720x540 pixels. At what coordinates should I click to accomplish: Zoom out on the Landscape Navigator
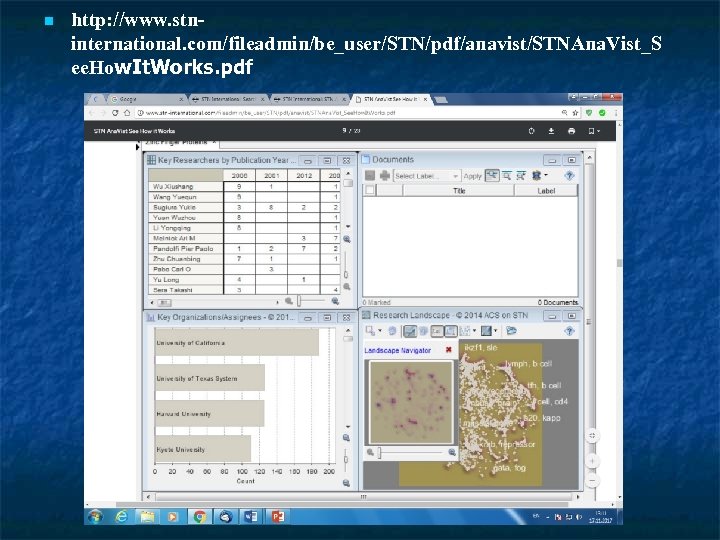pos(370,453)
